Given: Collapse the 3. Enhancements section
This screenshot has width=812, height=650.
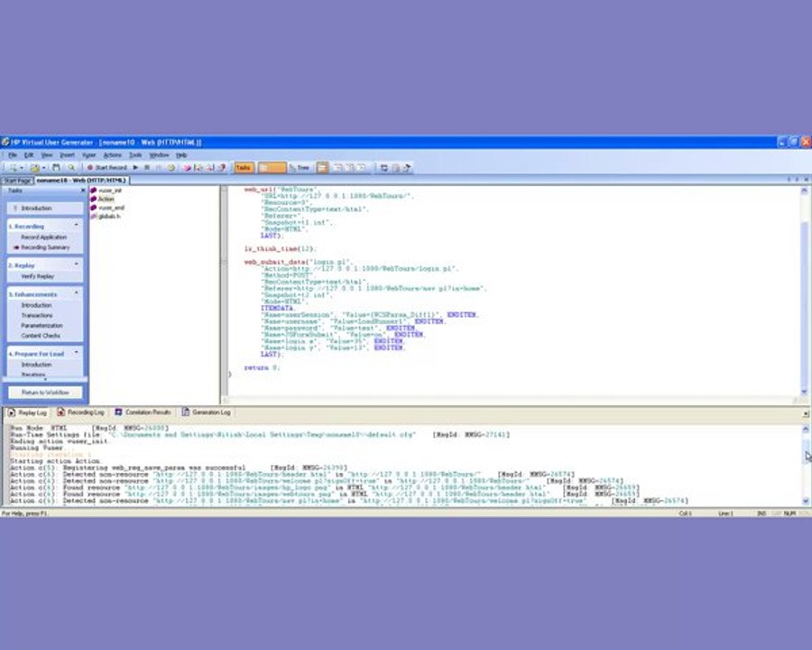Looking at the screenshot, I should point(77,294).
